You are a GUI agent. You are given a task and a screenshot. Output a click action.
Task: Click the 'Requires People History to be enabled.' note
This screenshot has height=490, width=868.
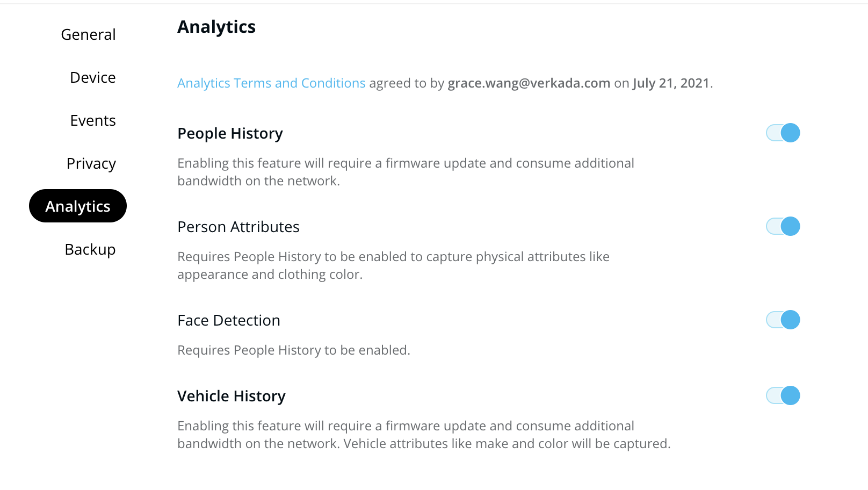pos(294,350)
